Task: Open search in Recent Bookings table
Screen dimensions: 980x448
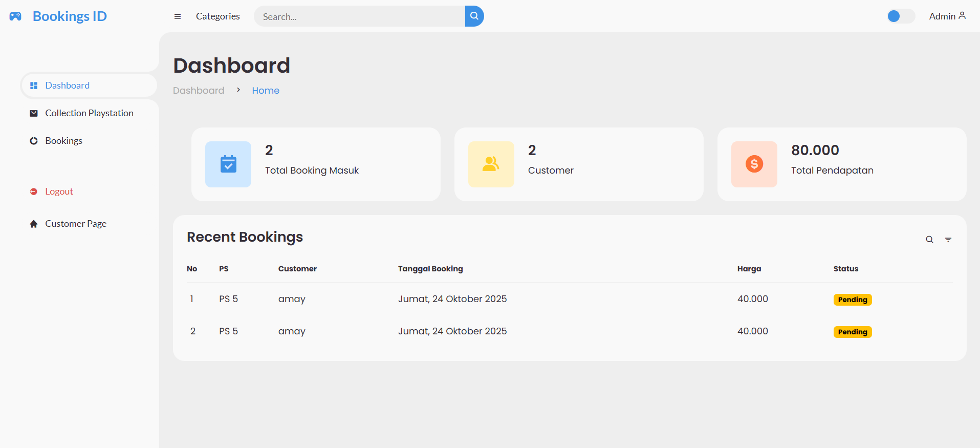Action: point(929,240)
